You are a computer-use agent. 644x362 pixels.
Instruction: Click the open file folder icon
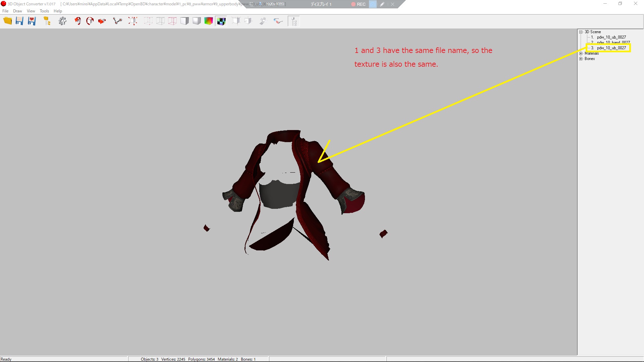[7, 21]
